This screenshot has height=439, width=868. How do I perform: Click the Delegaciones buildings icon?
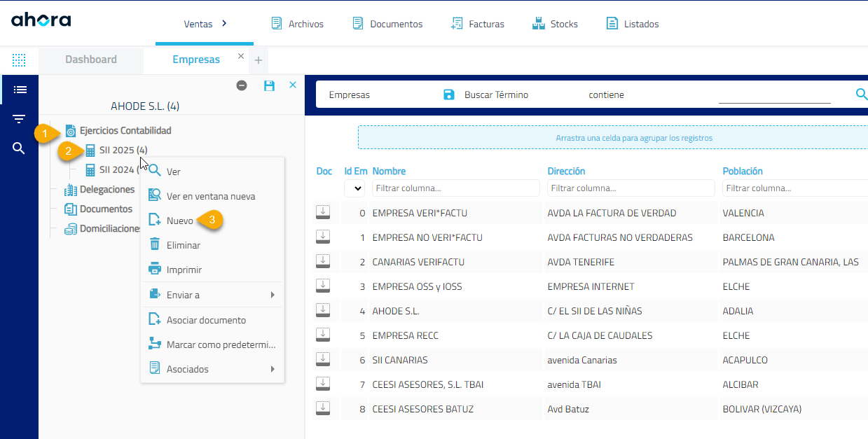point(70,190)
